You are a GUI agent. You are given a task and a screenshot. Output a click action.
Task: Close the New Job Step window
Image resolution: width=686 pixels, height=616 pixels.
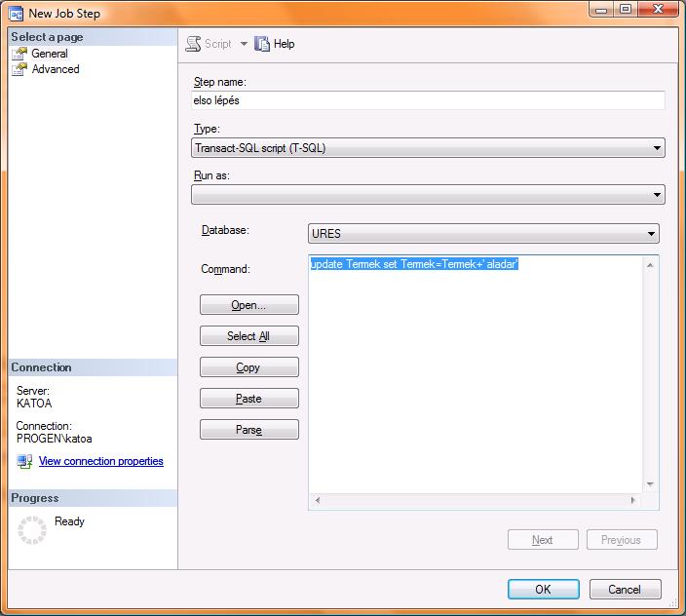coord(658,9)
